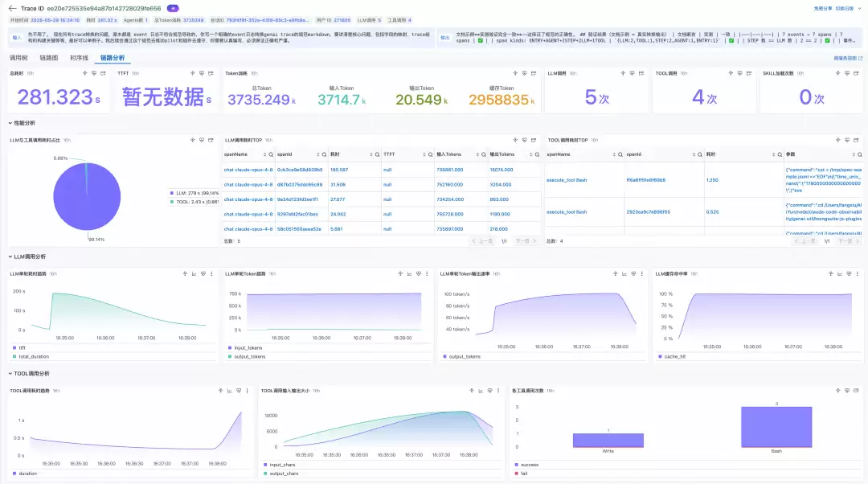Click the pin icon on the 总耗时 card
The height and width of the screenshot is (484, 868).
pyautogui.click(x=84, y=73)
